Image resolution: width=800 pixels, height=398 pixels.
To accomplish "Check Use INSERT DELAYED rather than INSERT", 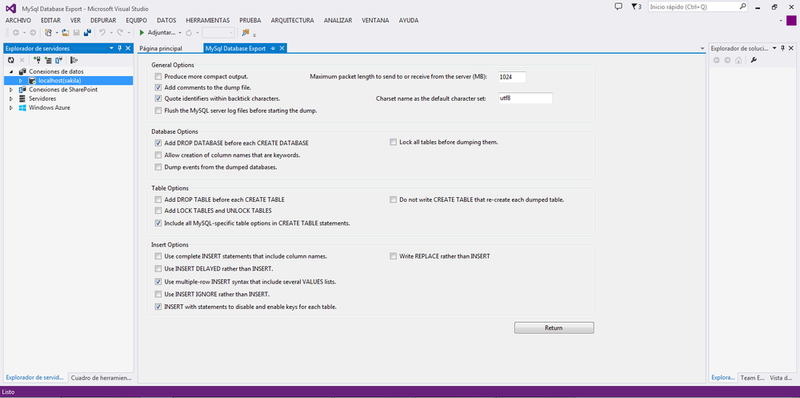I will [158, 268].
